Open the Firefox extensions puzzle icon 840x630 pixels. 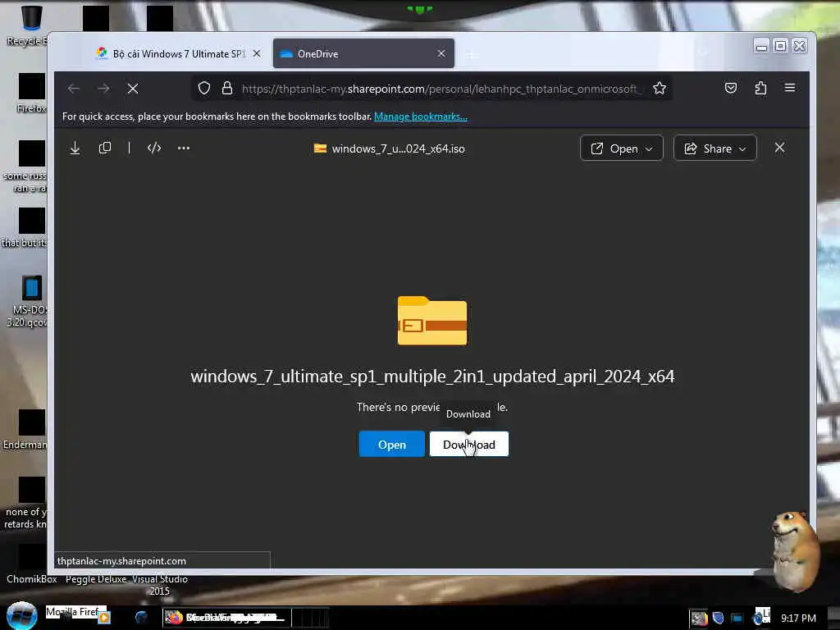(760, 88)
